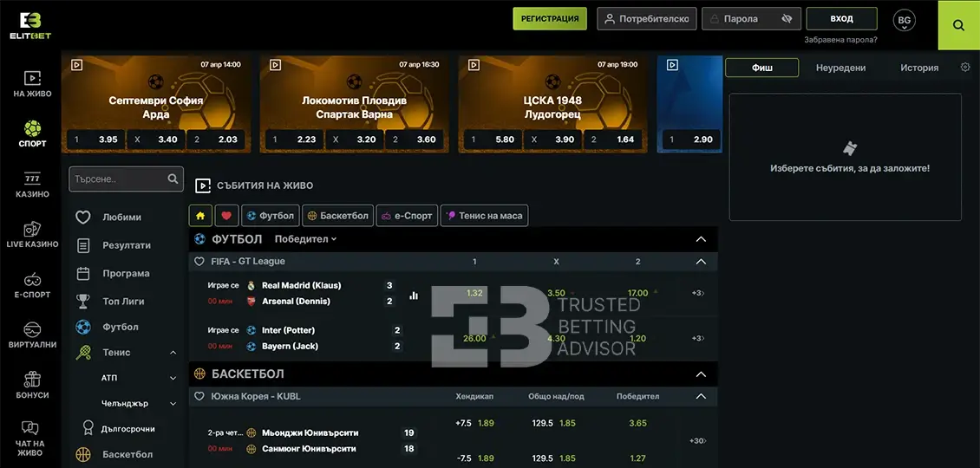Show +3 more markets for Inter vs Bayern
Screen dimensions: 980x468
point(697,338)
